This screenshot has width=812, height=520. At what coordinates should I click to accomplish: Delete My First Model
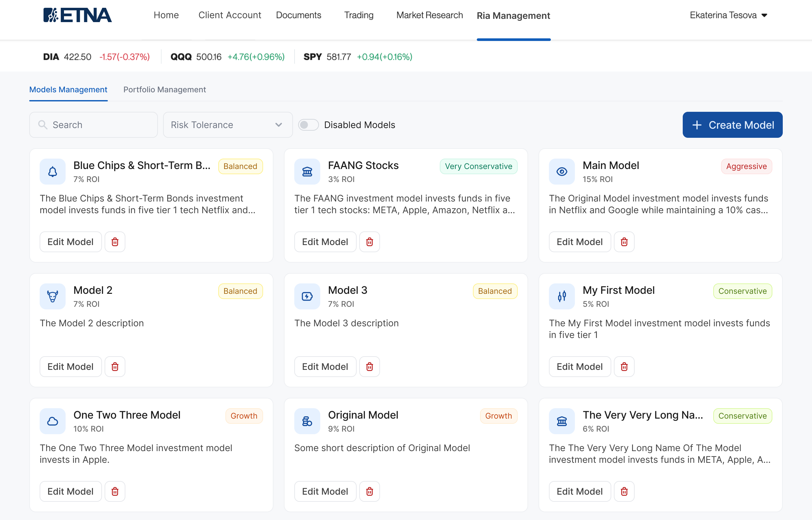point(624,366)
